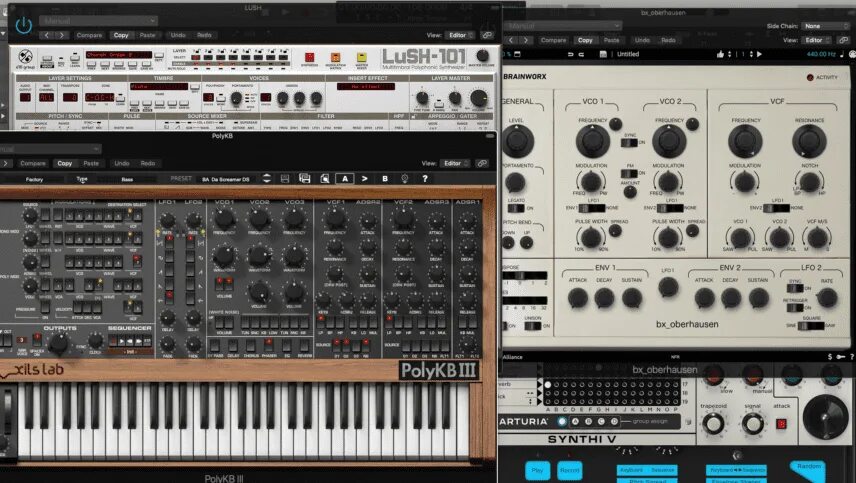Toggle the LFO 2 RETRIGGER switch
The image size is (856, 483).
(795, 307)
